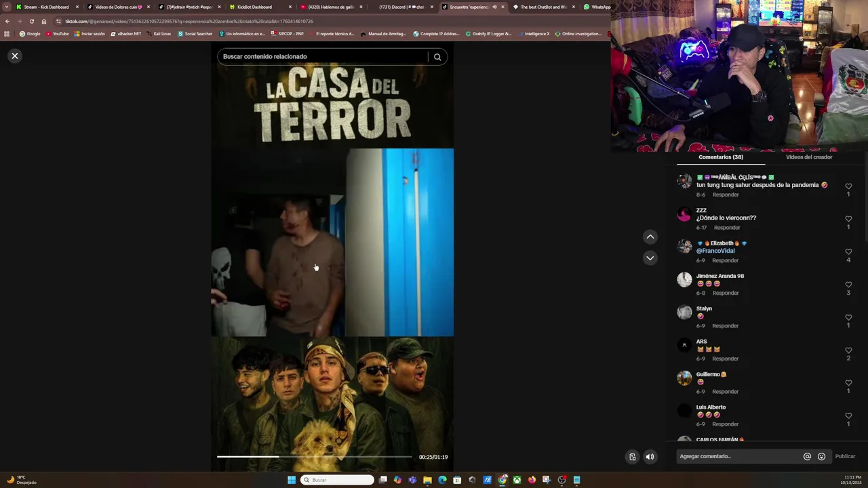
Task: Open the 'Videos del creador' tab
Action: (x=808, y=157)
